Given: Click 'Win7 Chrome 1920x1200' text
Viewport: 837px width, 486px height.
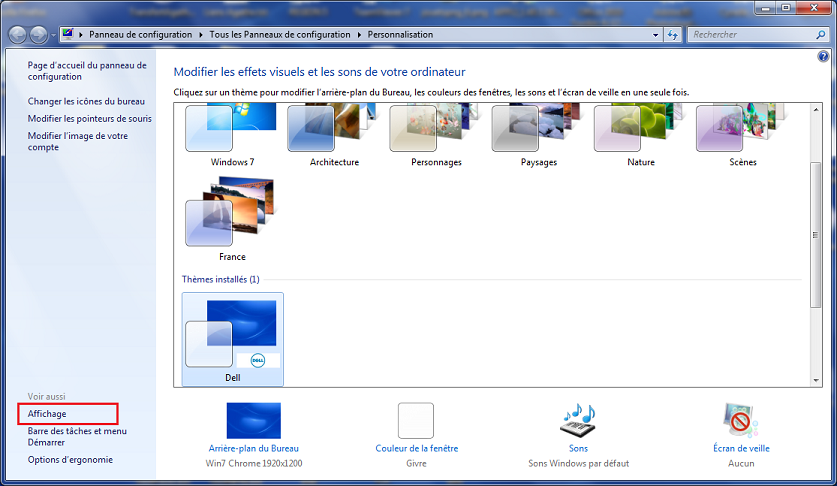Looking at the screenshot, I should coord(254,464).
